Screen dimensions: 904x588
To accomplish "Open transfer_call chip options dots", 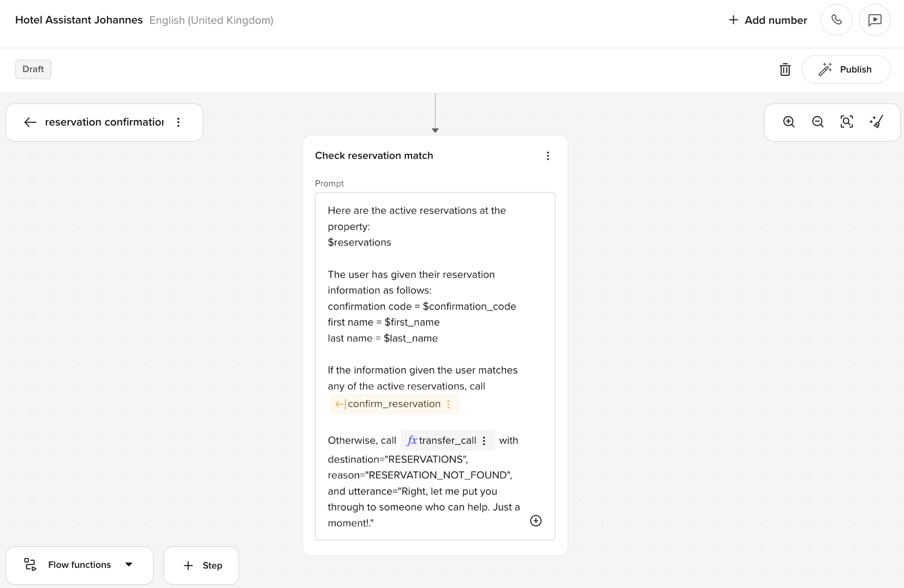I will (484, 441).
